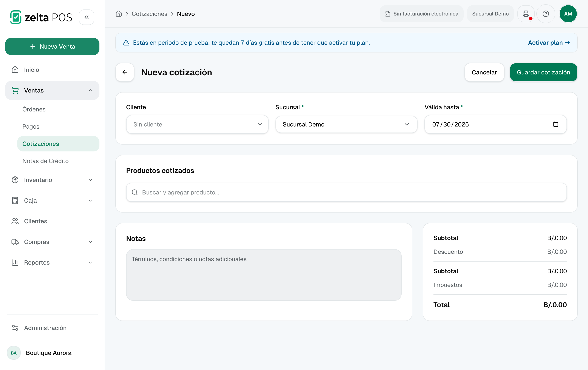The width and height of the screenshot is (588, 370).
Task: Open the Cliente dropdown showing Sin cliente
Action: click(x=197, y=124)
